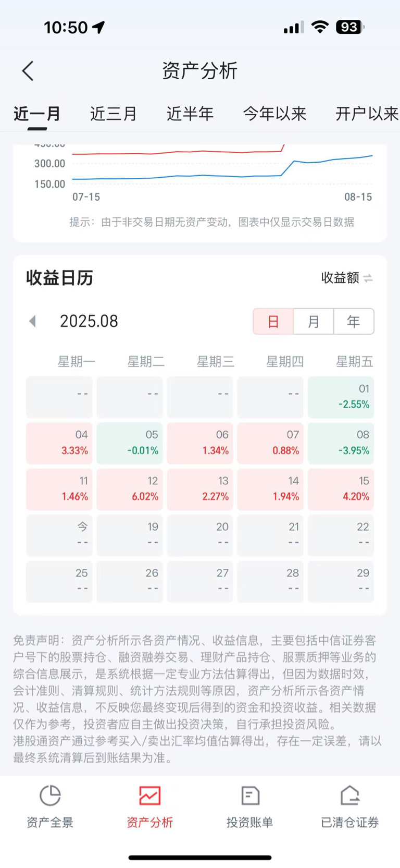The width and height of the screenshot is (400, 868).
Task: Go to previous month with left triangle
Action: [33, 321]
